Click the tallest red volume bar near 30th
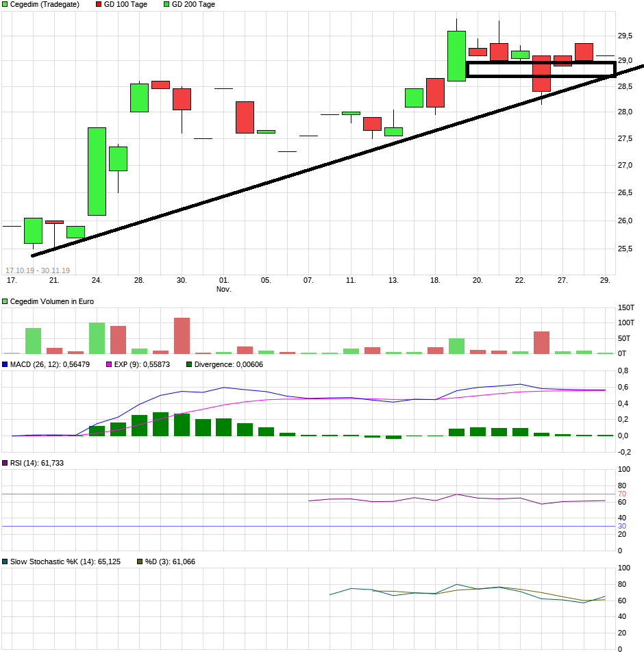 tap(182, 336)
